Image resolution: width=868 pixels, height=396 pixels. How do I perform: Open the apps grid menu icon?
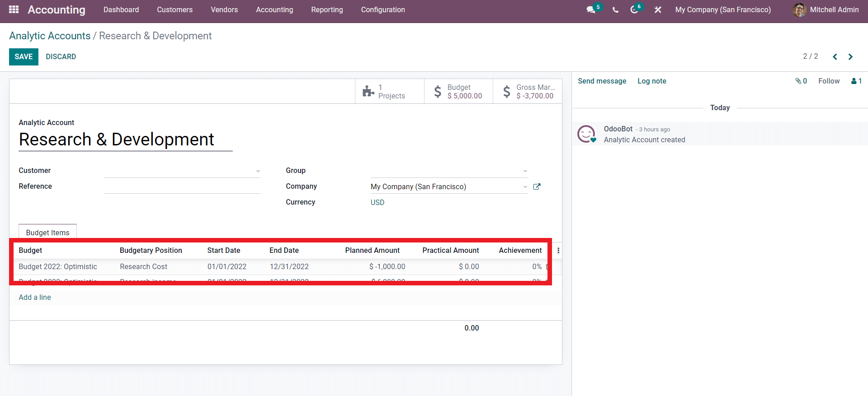[14, 9]
